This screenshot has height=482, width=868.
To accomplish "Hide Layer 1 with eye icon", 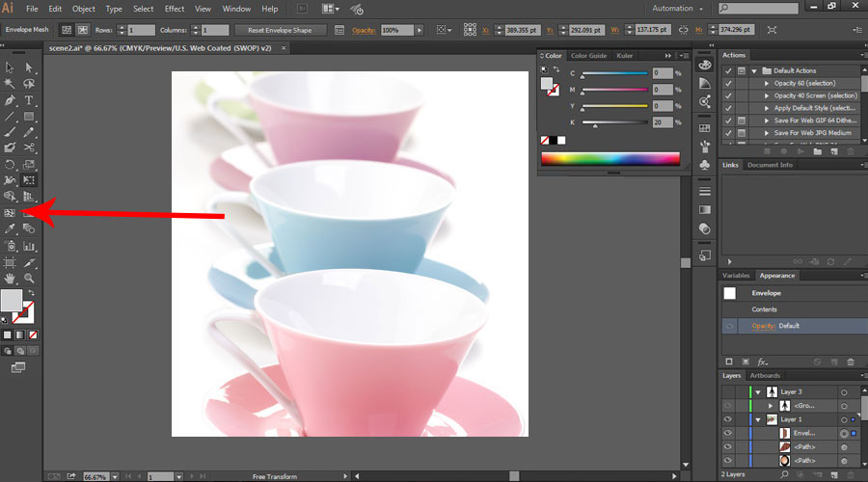I will (728, 420).
